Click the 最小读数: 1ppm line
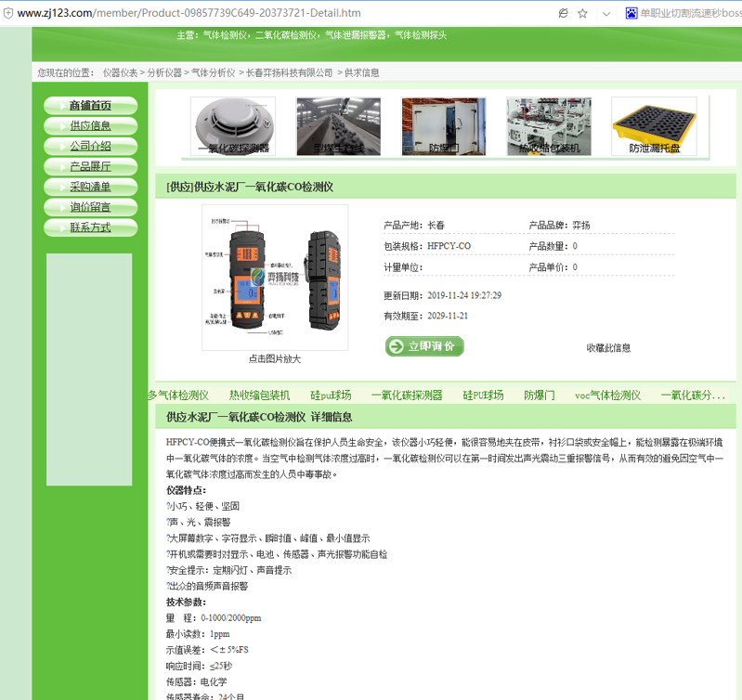Viewport: 742px width, 700px height. click(198, 634)
